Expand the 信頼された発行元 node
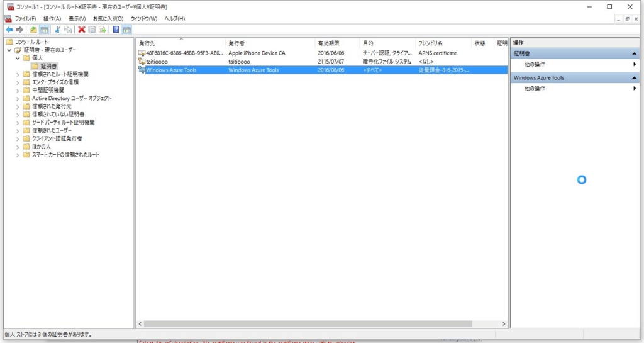This screenshot has height=343, width=644. (18, 106)
